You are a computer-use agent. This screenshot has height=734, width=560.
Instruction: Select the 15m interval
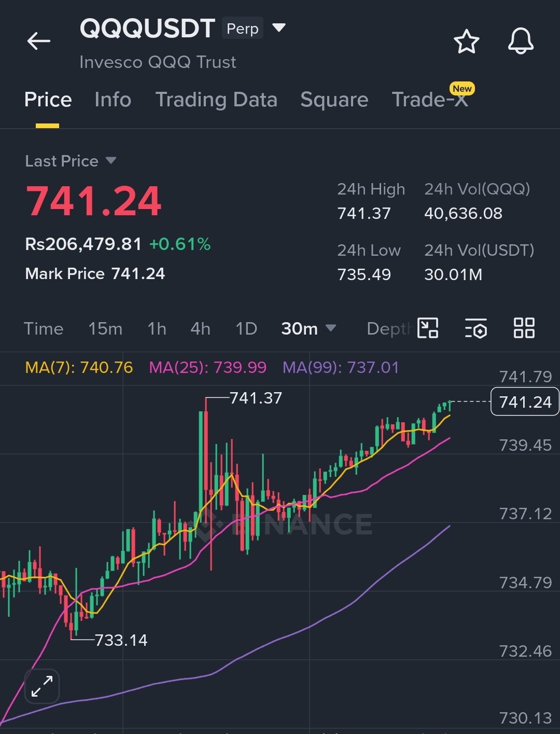[105, 329]
